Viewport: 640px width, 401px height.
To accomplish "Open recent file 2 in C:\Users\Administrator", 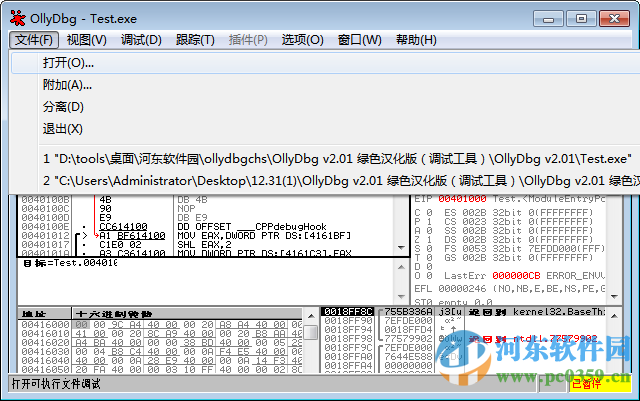I will pos(326,181).
